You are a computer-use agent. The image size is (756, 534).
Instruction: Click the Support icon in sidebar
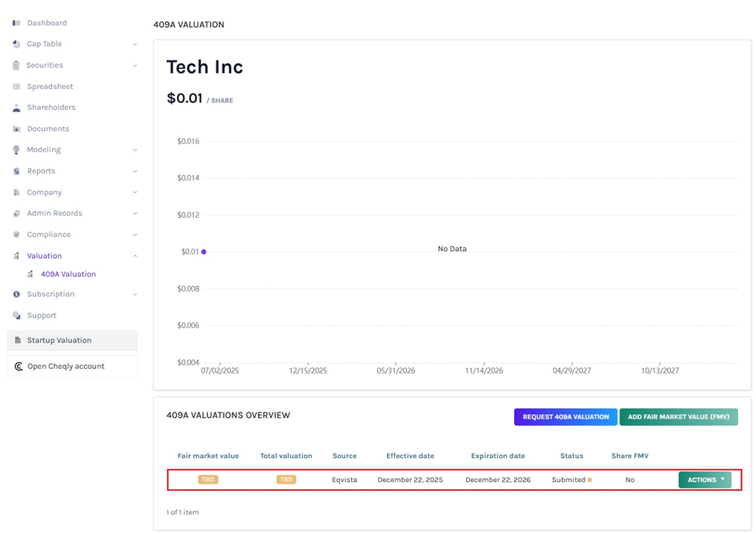16,315
